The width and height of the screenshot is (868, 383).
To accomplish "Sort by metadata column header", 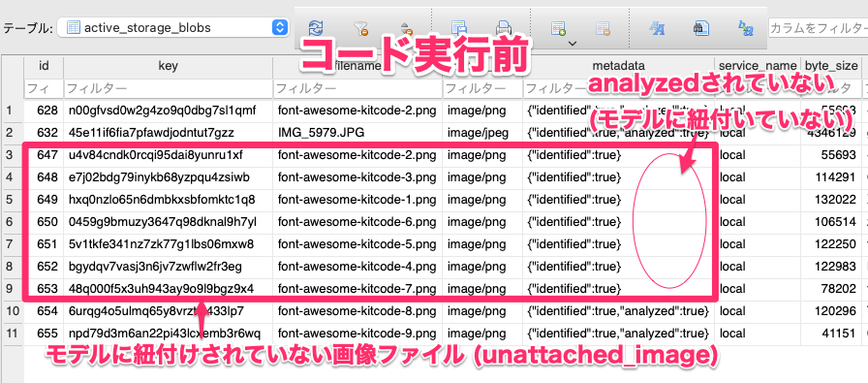I will pyautogui.click(x=619, y=67).
